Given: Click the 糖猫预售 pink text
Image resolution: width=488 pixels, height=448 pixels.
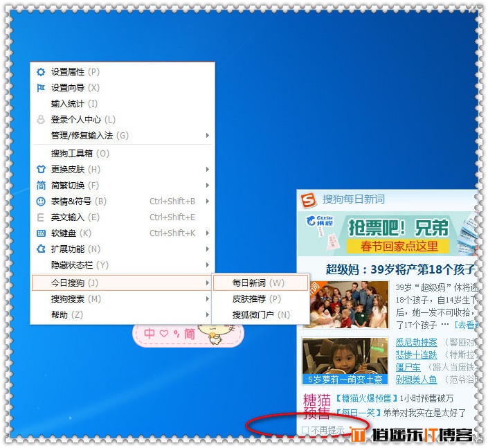Looking at the screenshot, I should 316,406.
